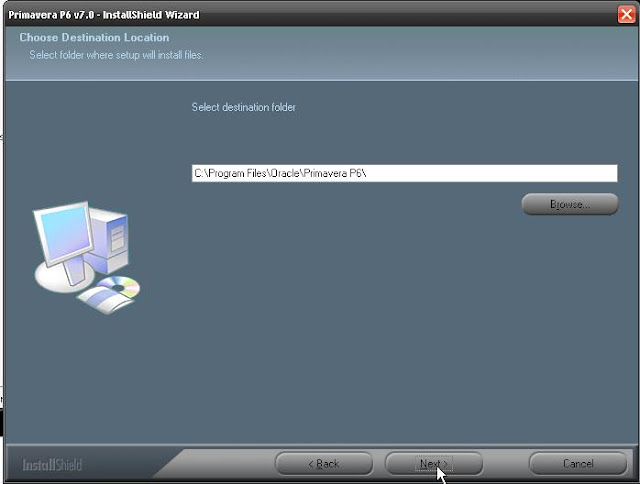640x484 pixels.
Task: Click the Next button
Action: point(433,464)
